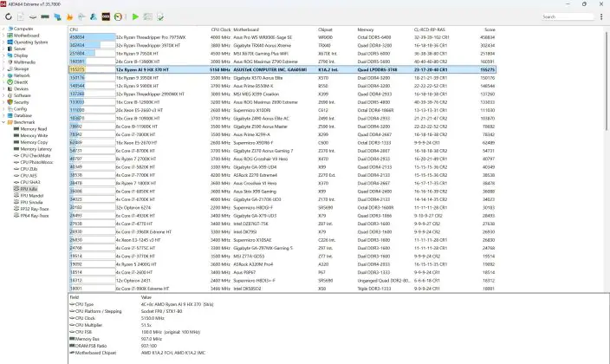This screenshot has height=364, width=610.
Task: Select the FPU SinJulia benchmark
Action: pyautogui.click(x=31, y=202)
